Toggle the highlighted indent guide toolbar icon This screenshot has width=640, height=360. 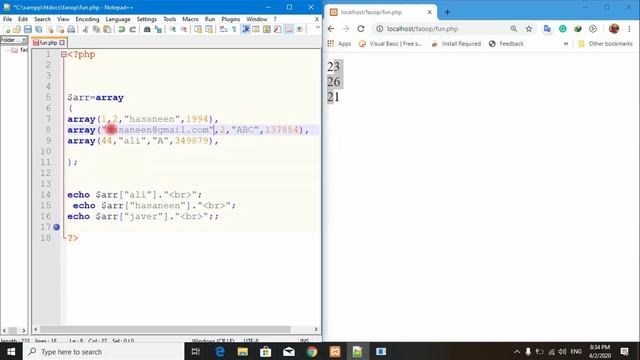pos(246,29)
